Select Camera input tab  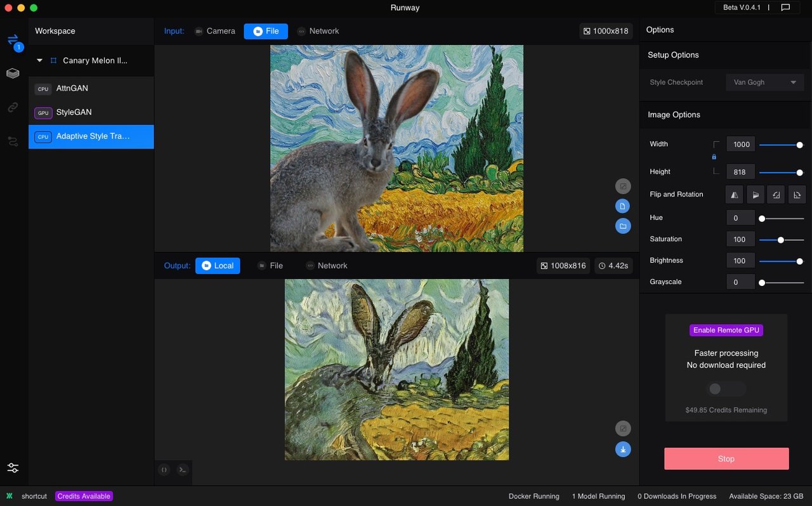215,31
